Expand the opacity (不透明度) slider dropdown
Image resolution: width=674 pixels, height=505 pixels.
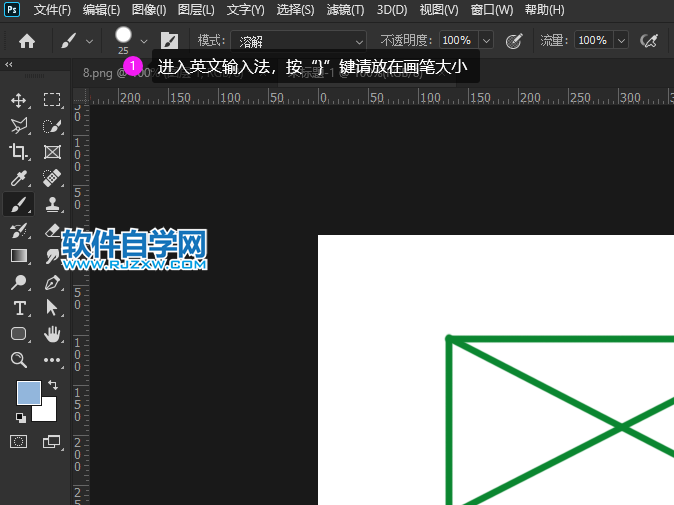tap(486, 41)
